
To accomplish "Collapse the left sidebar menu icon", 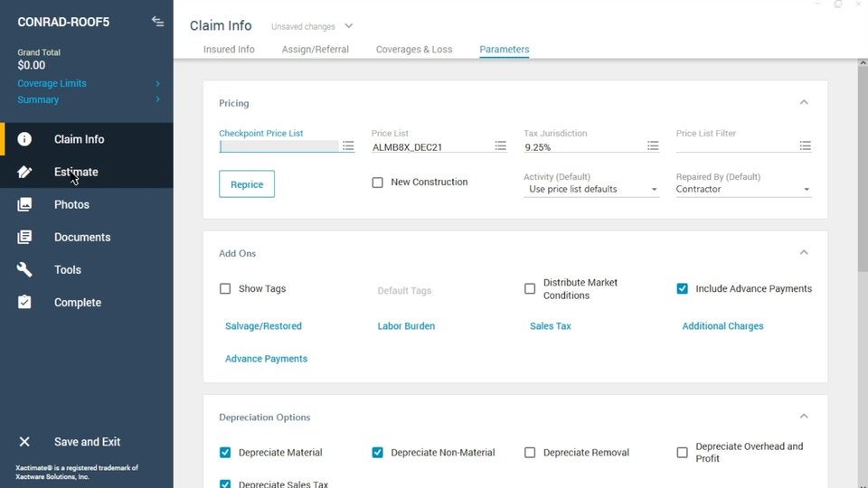I will (x=157, y=21).
